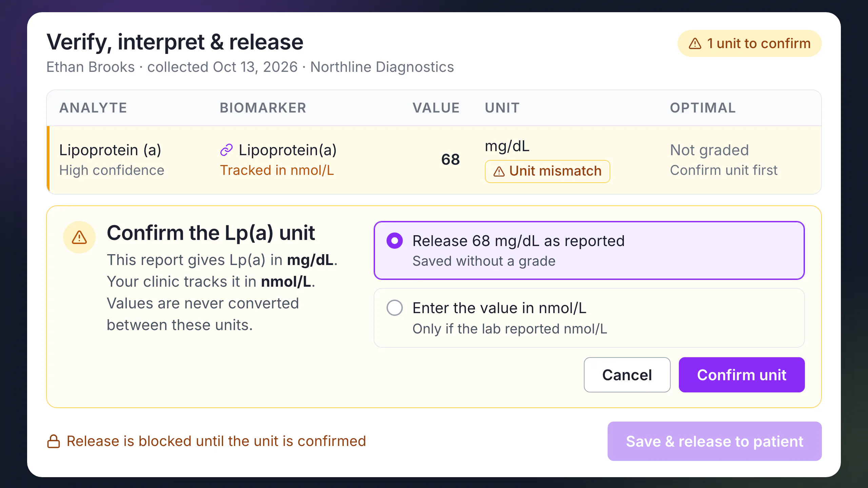
Task: Click the '1 unit to confirm' status pill
Action: tap(749, 43)
